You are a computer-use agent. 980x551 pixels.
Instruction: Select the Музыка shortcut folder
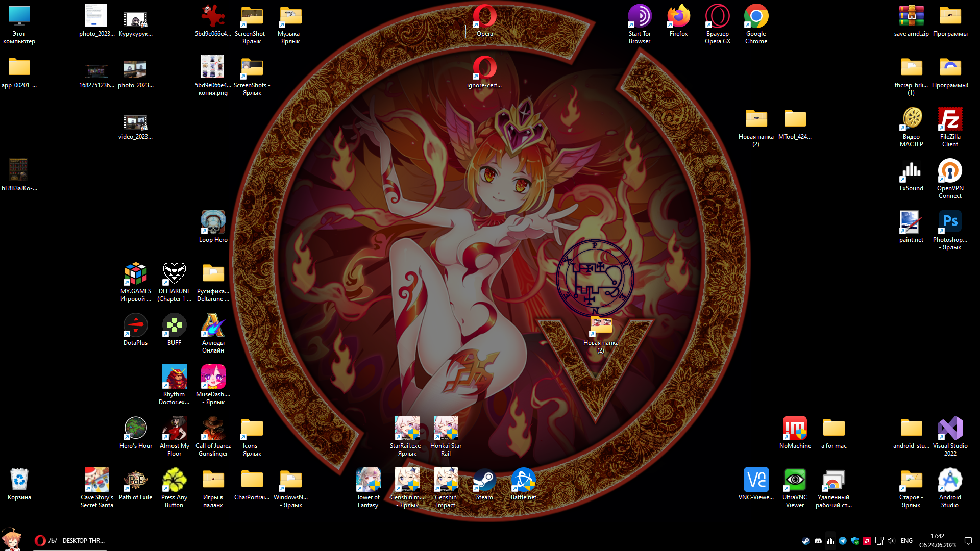290,24
